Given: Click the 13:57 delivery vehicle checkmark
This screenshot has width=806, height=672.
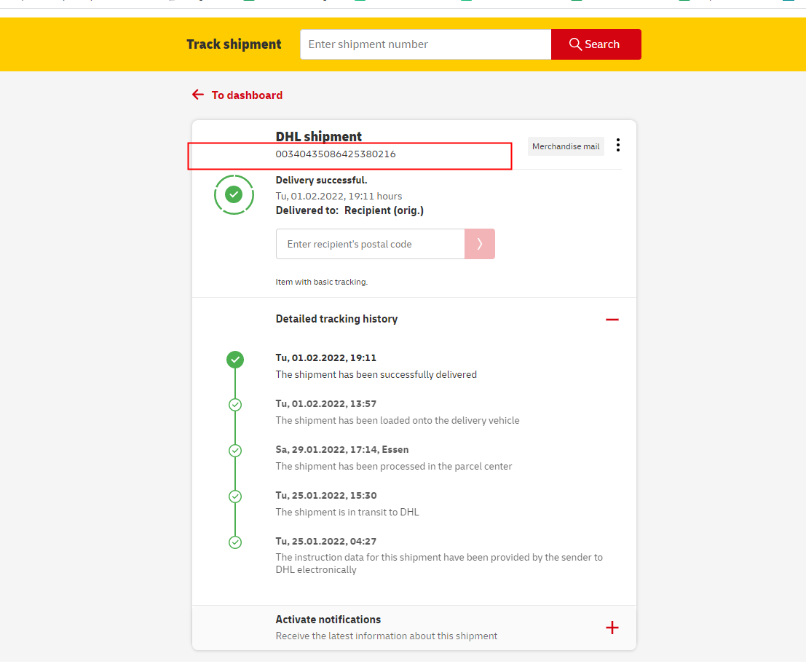Looking at the screenshot, I should 235,405.
